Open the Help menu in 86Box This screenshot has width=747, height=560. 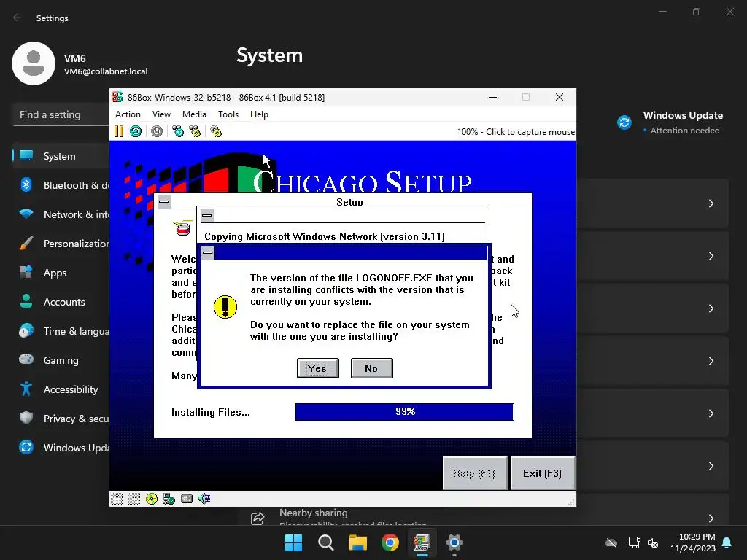tap(259, 114)
